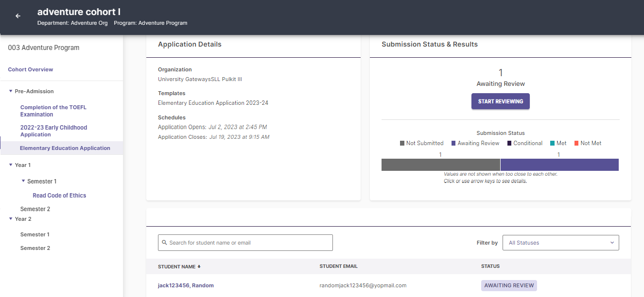Click the email randomjack123456@yopmail.com
The image size is (644, 297).
pyautogui.click(x=363, y=285)
